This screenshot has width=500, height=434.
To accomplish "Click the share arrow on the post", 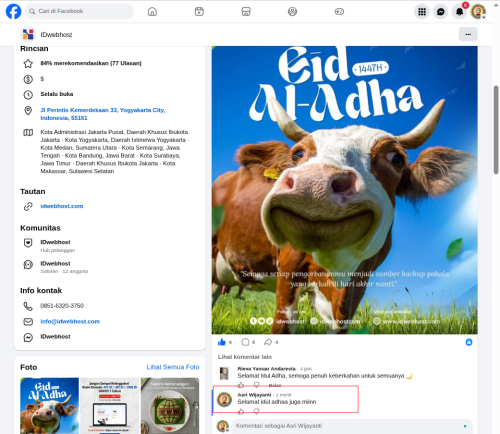I will click(x=268, y=342).
